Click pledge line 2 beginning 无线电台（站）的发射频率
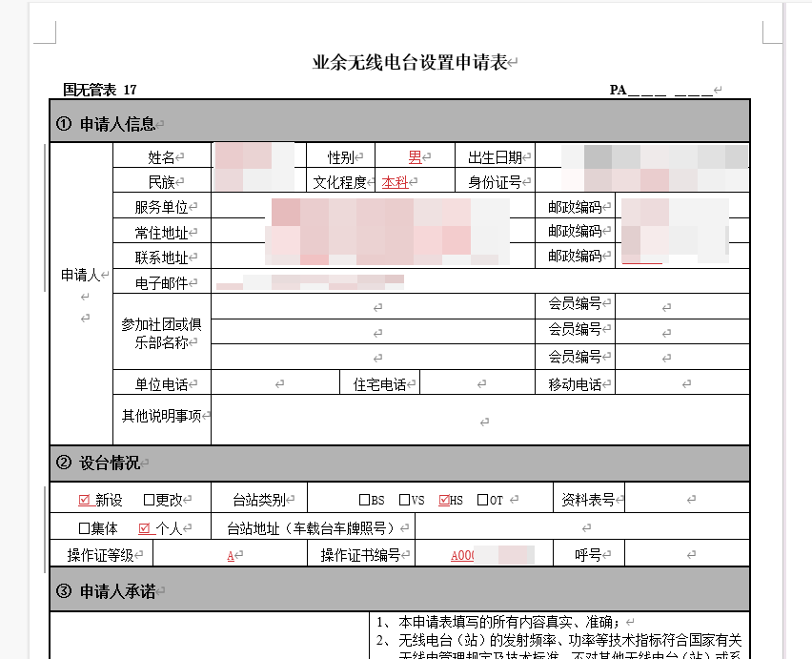 coord(559,641)
